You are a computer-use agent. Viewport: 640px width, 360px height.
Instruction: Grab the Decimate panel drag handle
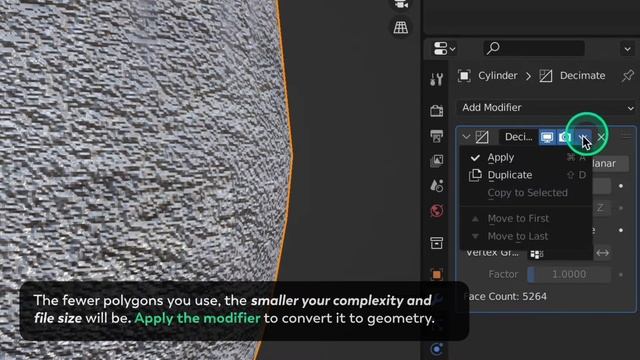pos(627,137)
